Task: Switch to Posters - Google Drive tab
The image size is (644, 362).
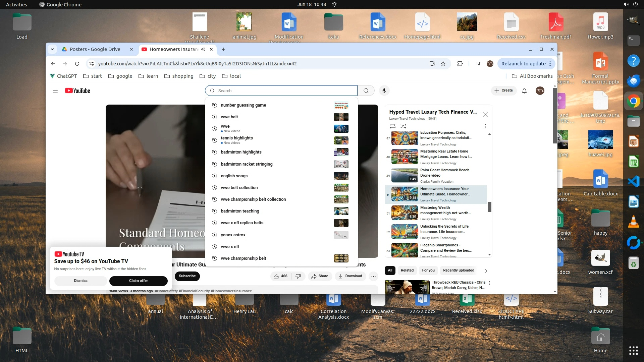Action: (x=95, y=49)
